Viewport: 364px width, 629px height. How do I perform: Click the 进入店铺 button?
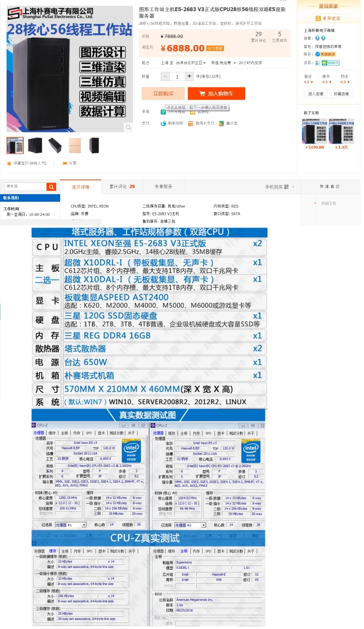pos(316,94)
